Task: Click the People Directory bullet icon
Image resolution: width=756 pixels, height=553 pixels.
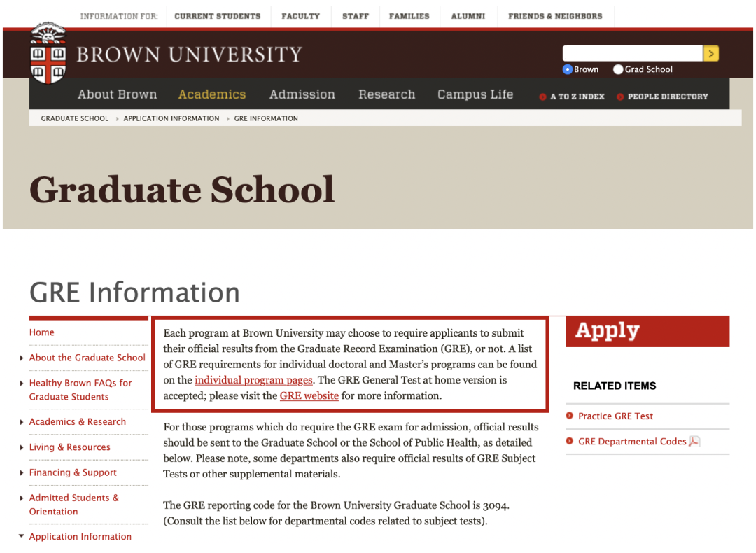Action: 620,97
